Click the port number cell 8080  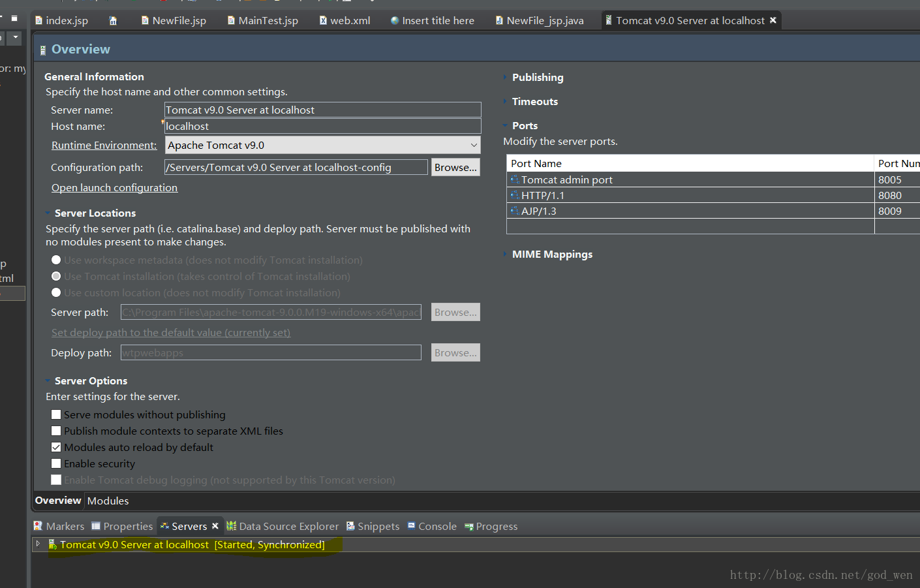897,195
